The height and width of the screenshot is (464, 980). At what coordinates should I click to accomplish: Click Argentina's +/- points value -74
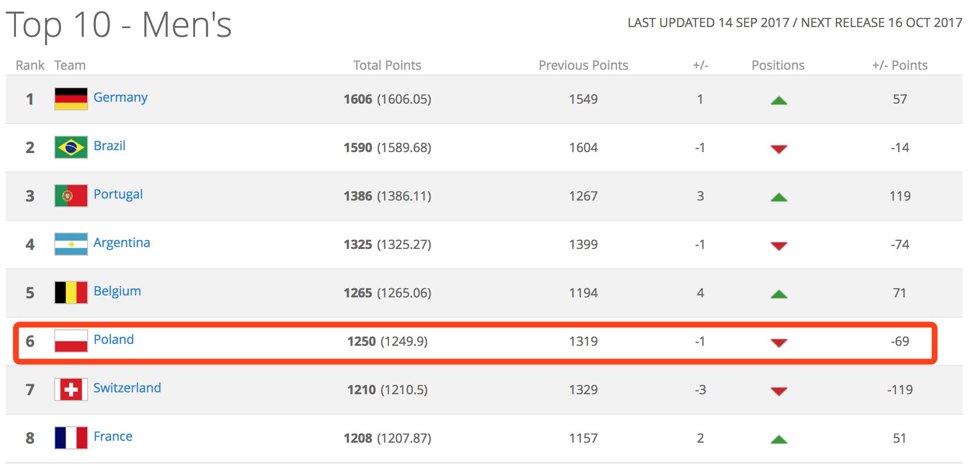pos(900,245)
